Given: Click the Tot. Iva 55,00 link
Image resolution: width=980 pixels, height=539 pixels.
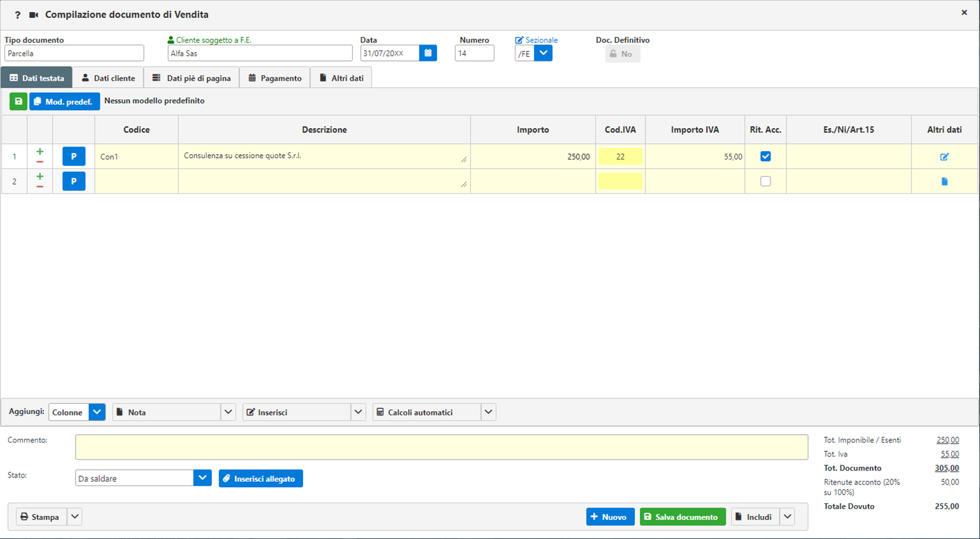Looking at the screenshot, I should pyautogui.click(x=950, y=454).
